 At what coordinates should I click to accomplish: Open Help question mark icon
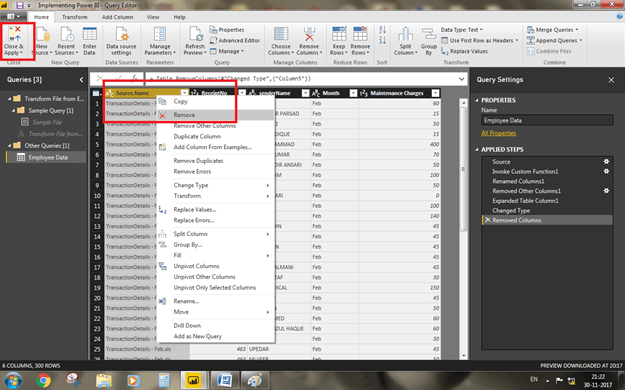pyautogui.click(x=619, y=17)
